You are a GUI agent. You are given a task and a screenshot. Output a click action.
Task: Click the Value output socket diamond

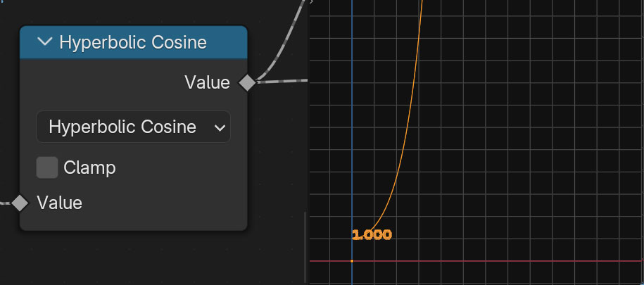click(x=247, y=82)
